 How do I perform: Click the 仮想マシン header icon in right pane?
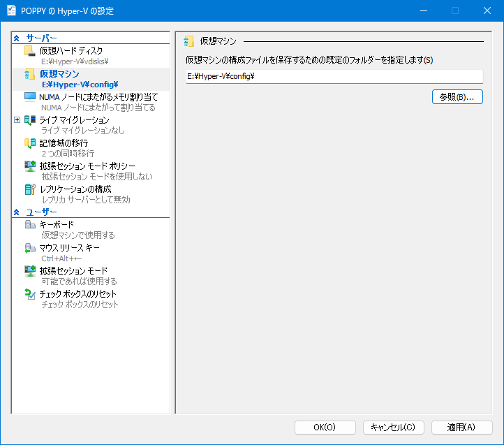point(188,41)
